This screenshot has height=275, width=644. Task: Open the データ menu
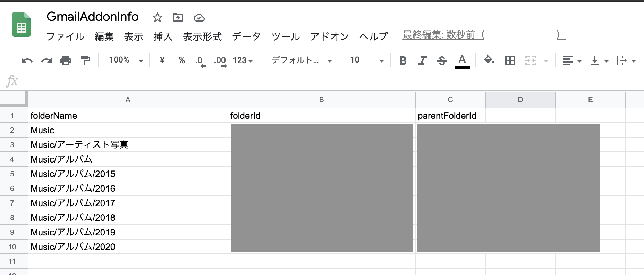coord(246,36)
